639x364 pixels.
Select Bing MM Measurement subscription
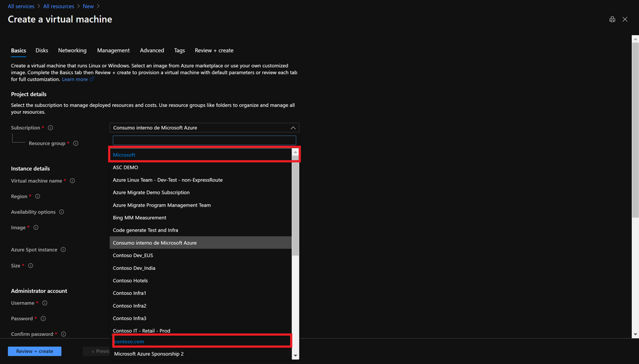click(201, 218)
